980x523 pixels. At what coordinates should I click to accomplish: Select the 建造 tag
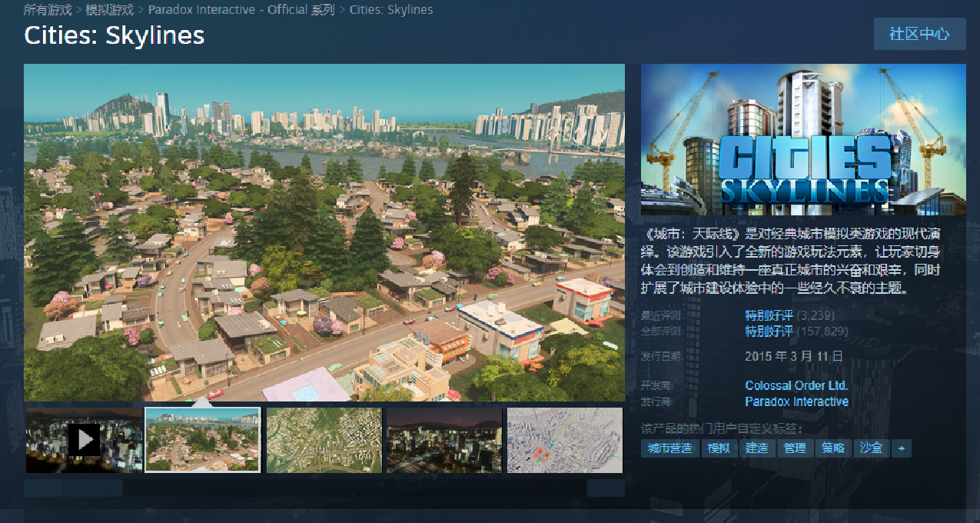pos(757,448)
